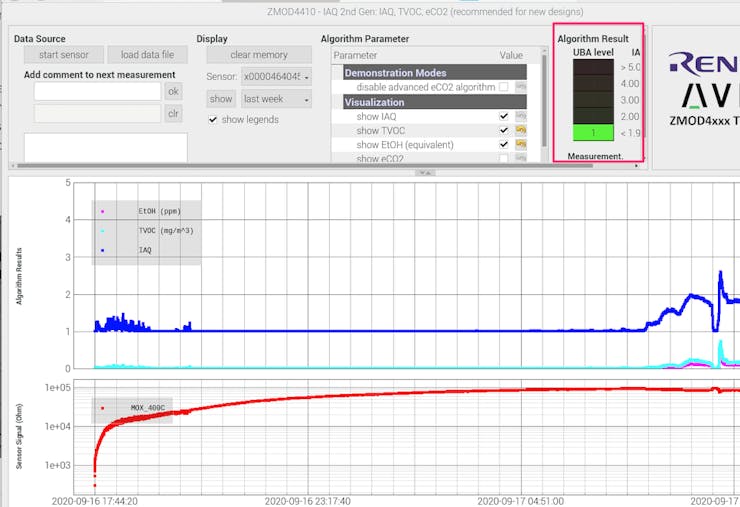Collapse the top panel using splitter handle

[425, 173]
